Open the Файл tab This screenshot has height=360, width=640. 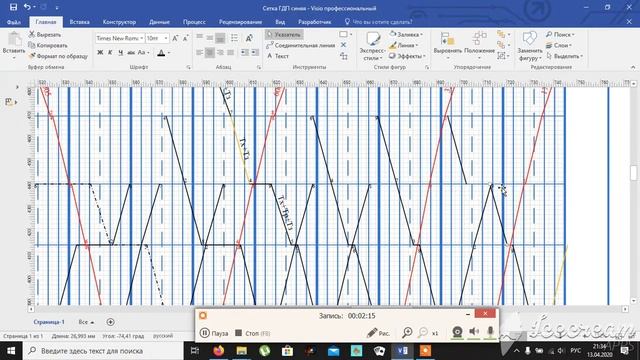click(13, 22)
